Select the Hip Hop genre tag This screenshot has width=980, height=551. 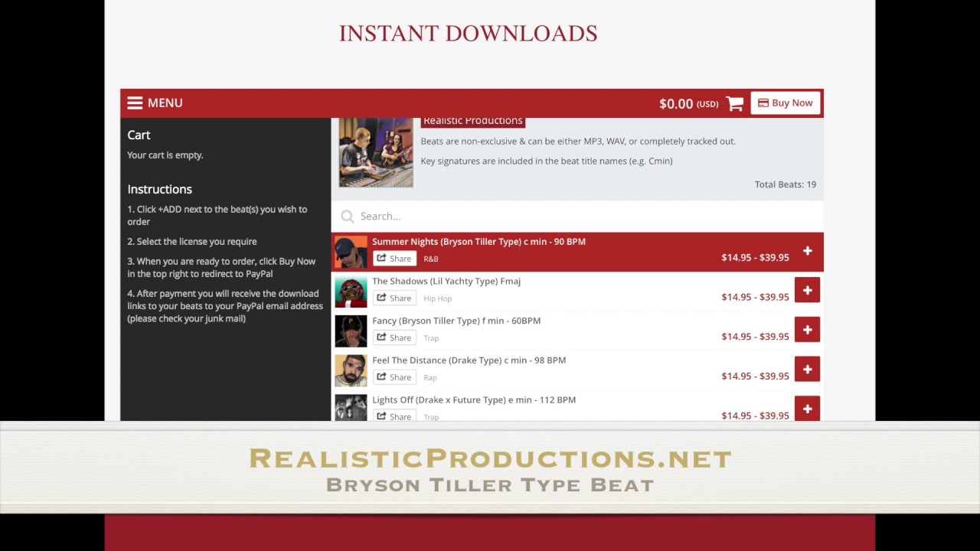coord(438,298)
